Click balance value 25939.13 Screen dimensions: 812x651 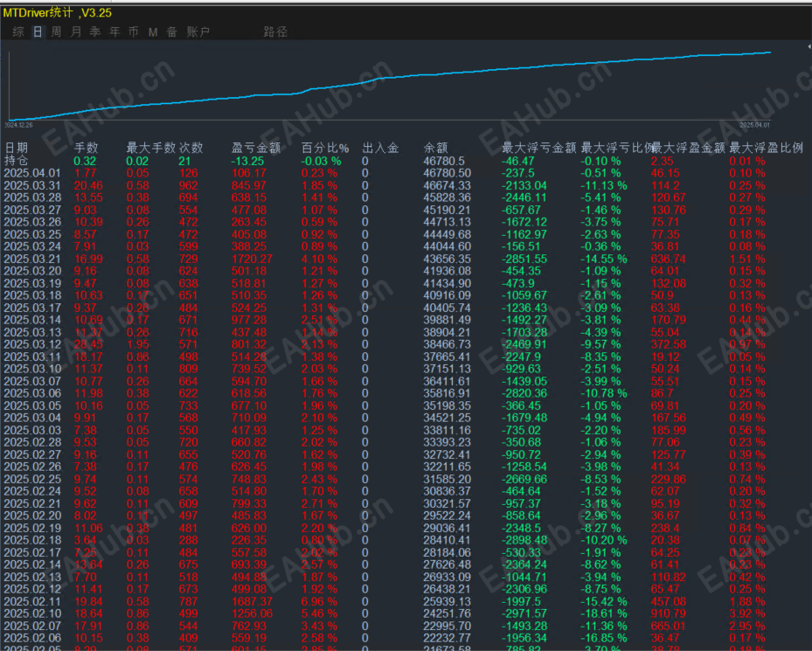[447, 602]
